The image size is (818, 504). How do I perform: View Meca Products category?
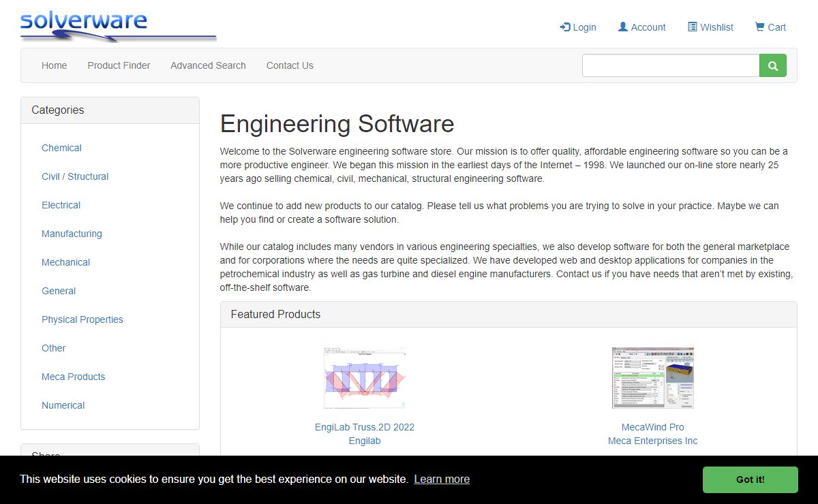(x=73, y=377)
